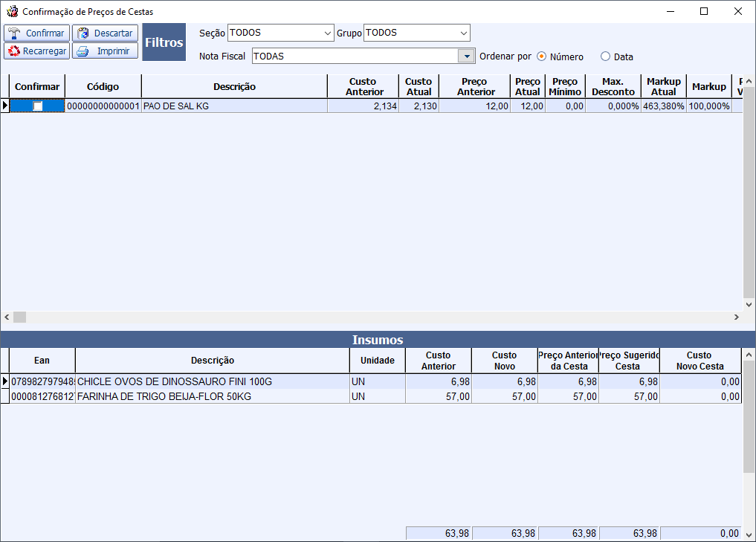The width and height of the screenshot is (756, 542).
Task: Click inside the Nota Fiscal TODAS field
Action: pyautogui.click(x=355, y=56)
